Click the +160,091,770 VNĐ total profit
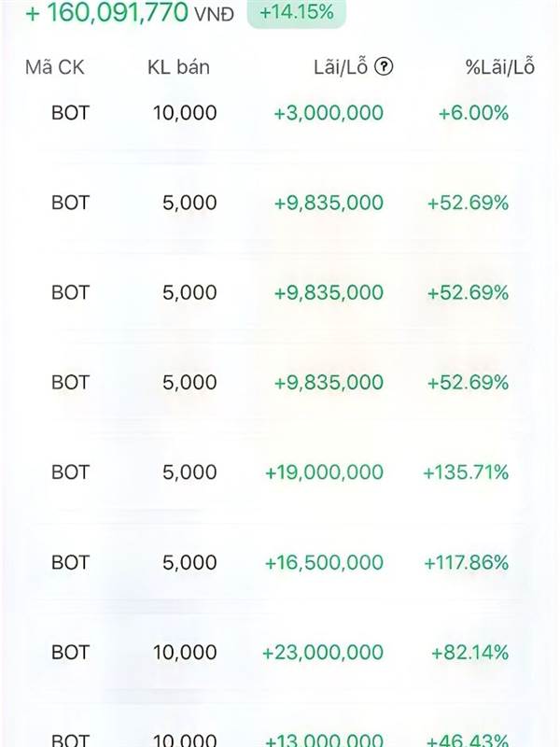The image size is (560, 747). 131,13
